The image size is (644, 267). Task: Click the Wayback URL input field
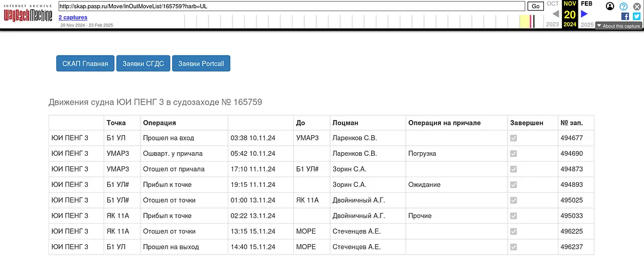click(x=292, y=6)
